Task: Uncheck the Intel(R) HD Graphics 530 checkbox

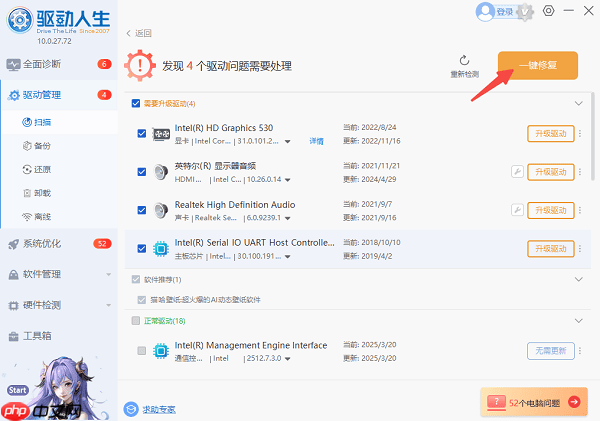Action: click(x=141, y=134)
